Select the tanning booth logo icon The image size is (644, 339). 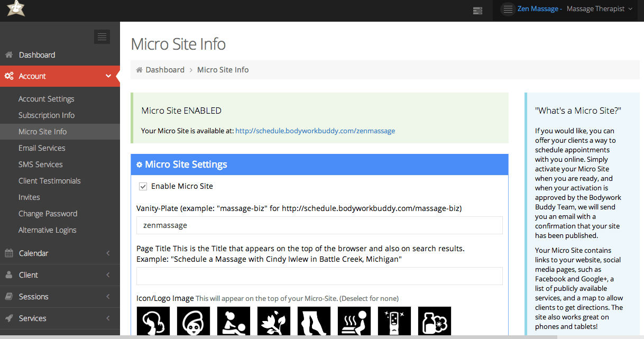tap(394, 320)
